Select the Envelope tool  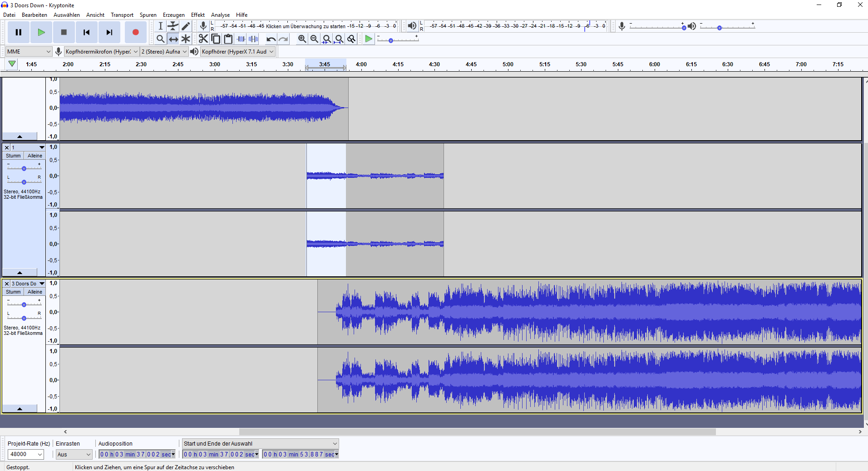point(173,26)
